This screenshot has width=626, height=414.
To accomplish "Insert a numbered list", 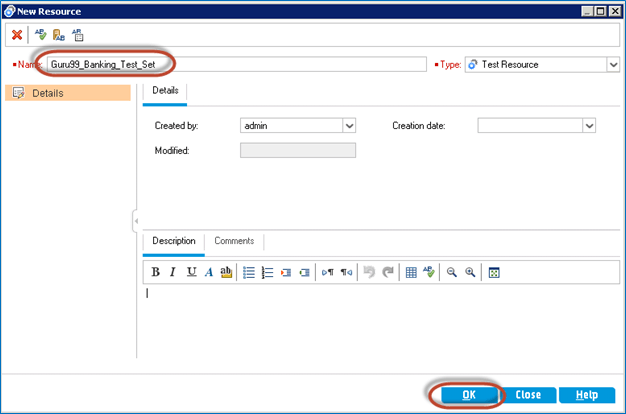I will coord(267,272).
